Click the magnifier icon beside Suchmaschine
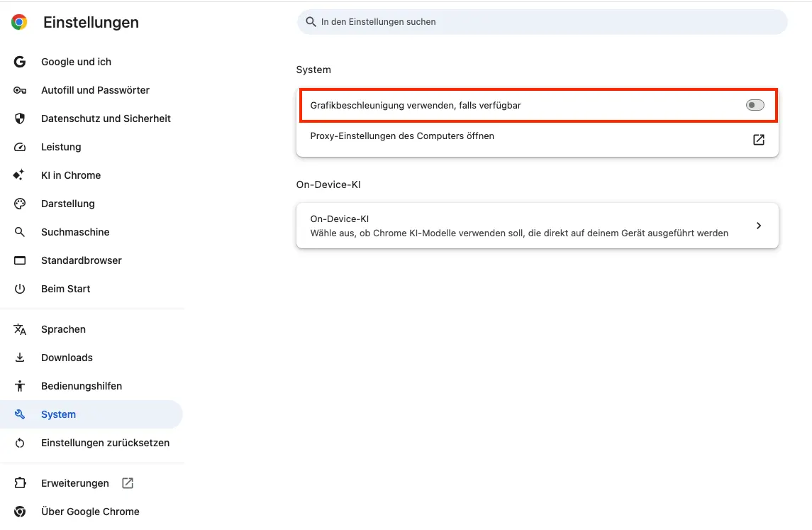 20,232
